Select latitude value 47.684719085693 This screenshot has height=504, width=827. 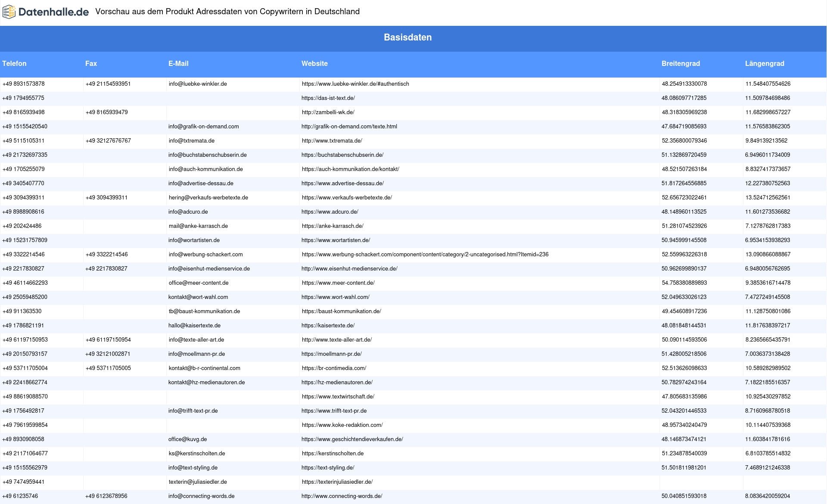tap(684, 127)
